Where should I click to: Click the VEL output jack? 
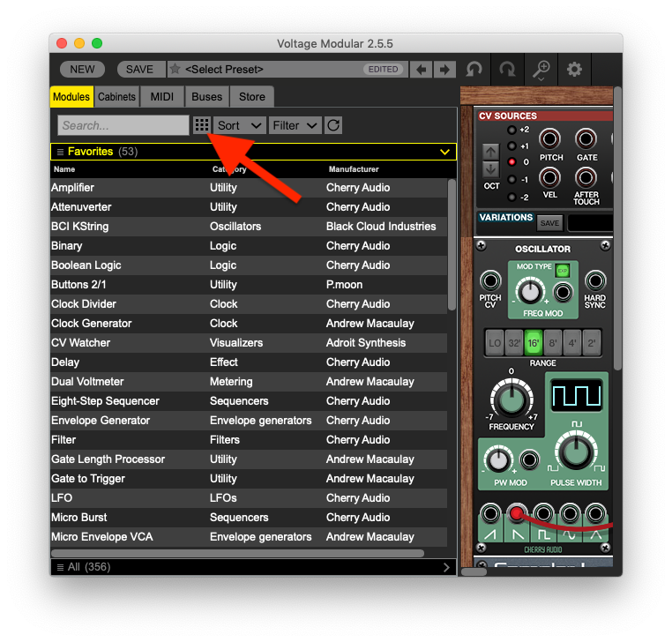pos(549,177)
